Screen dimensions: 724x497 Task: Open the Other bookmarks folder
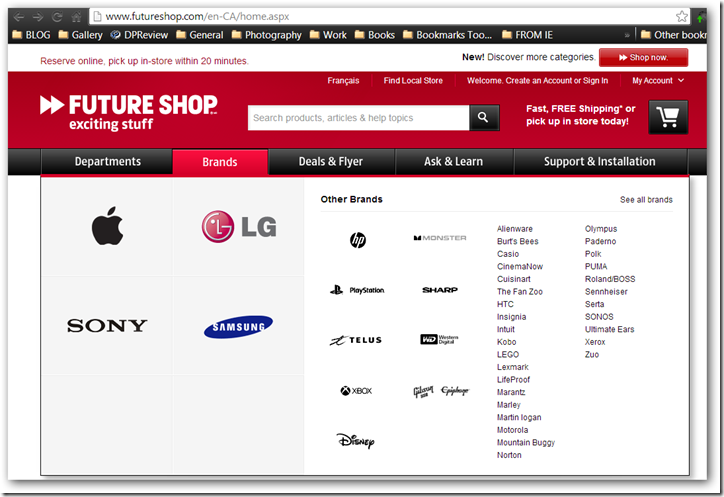click(x=674, y=35)
